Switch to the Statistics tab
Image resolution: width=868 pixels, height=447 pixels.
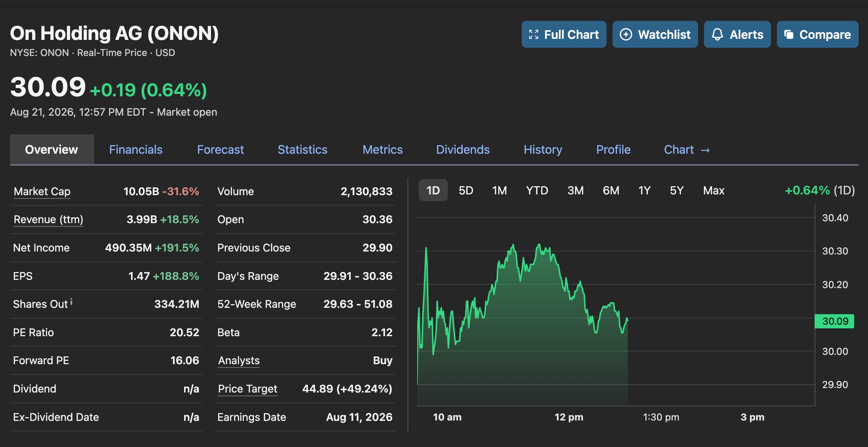coord(302,150)
